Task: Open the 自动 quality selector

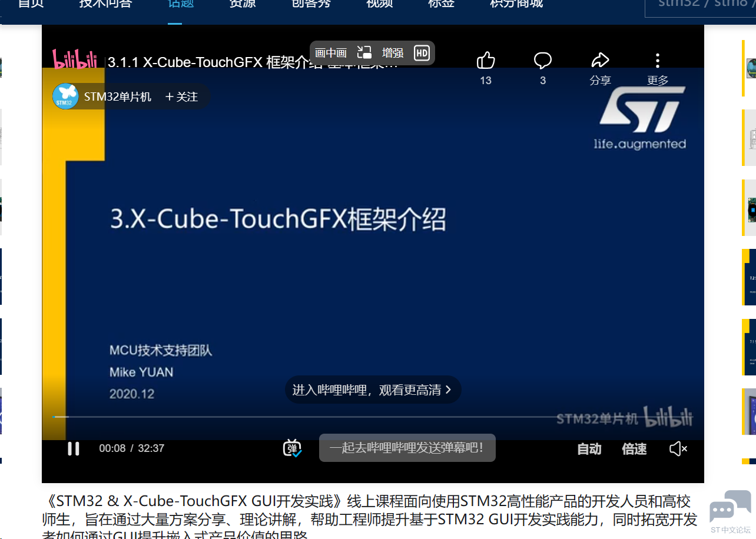Action: (x=589, y=449)
